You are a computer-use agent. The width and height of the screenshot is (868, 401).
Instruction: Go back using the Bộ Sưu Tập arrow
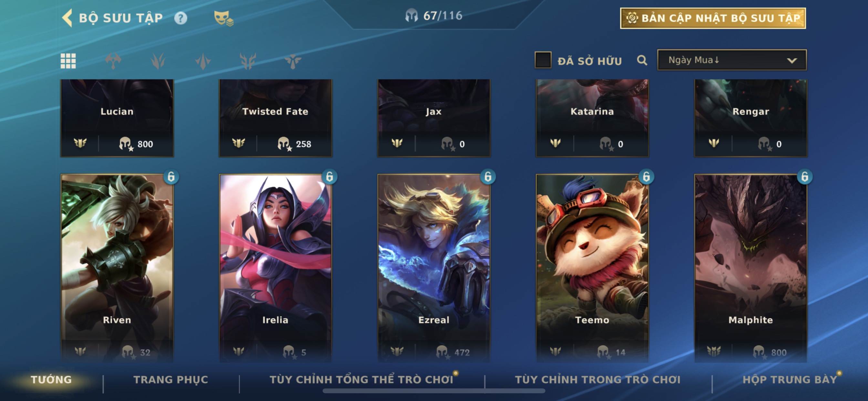click(x=67, y=17)
